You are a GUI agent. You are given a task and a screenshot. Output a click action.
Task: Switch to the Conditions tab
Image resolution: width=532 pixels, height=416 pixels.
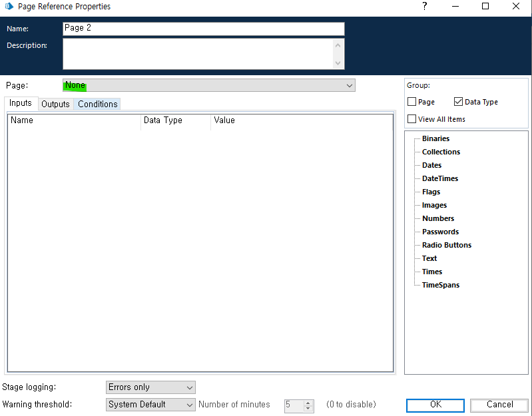pos(98,104)
